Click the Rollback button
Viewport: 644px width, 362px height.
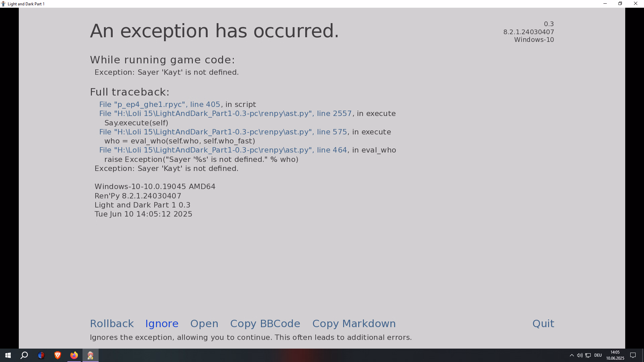112,323
